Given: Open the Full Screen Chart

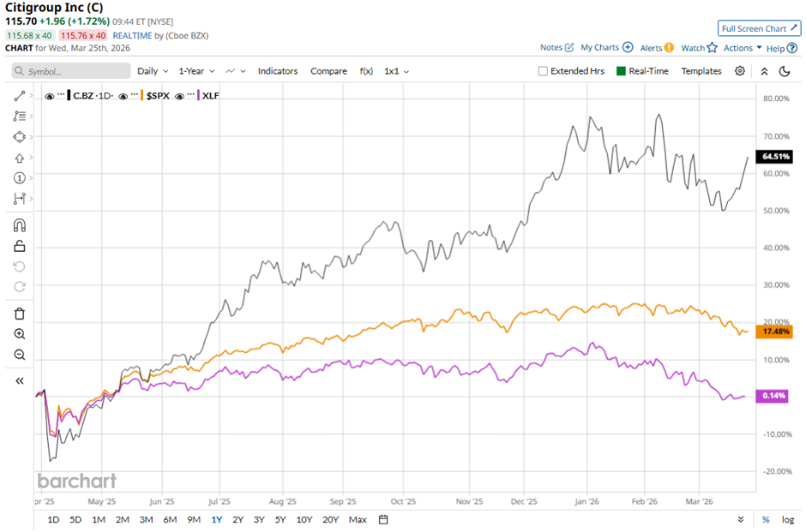Looking at the screenshot, I should coord(759,29).
